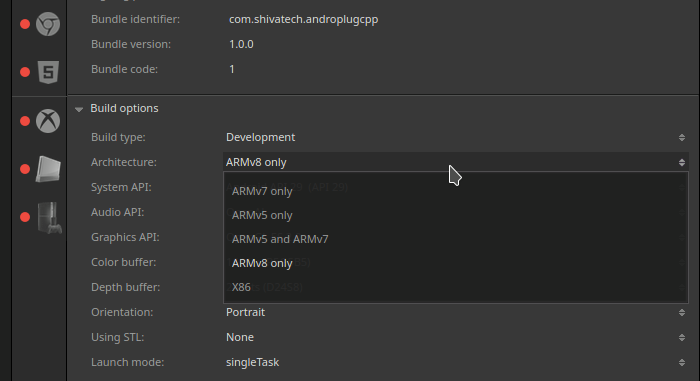Click the Bundle version value 1.0.0
The width and height of the screenshot is (700, 381).
(x=241, y=44)
